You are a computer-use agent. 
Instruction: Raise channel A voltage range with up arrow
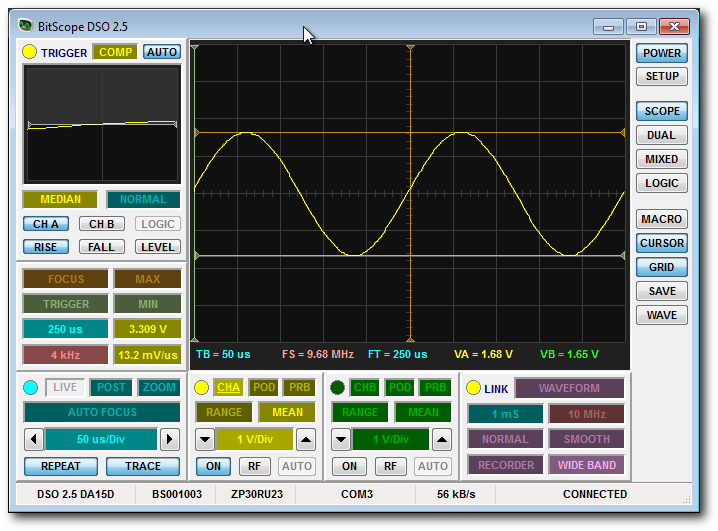tap(306, 439)
